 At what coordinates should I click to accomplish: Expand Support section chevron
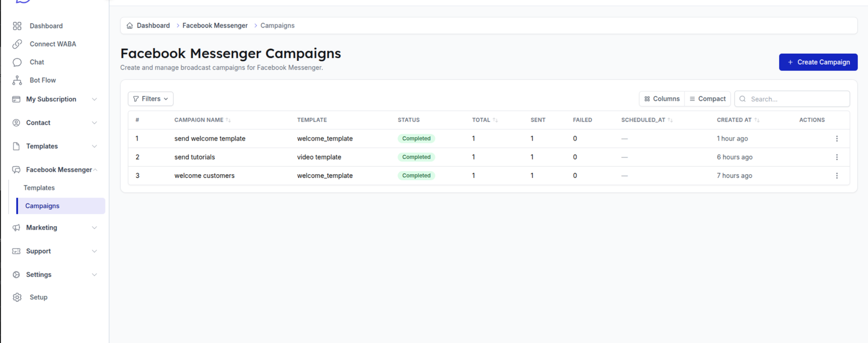[x=94, y=251]
